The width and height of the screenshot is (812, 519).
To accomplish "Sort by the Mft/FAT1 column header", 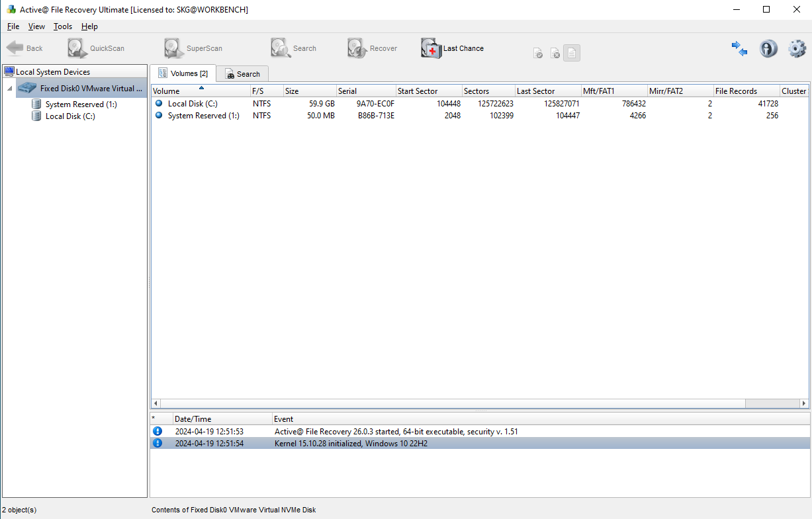I will [614, 91].
